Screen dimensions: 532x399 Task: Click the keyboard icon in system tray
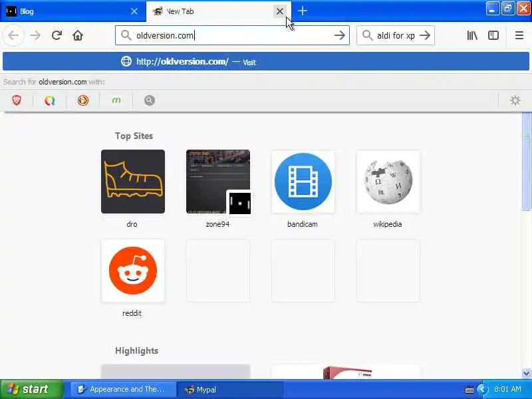pyautogui.click(x=469, y=390)
